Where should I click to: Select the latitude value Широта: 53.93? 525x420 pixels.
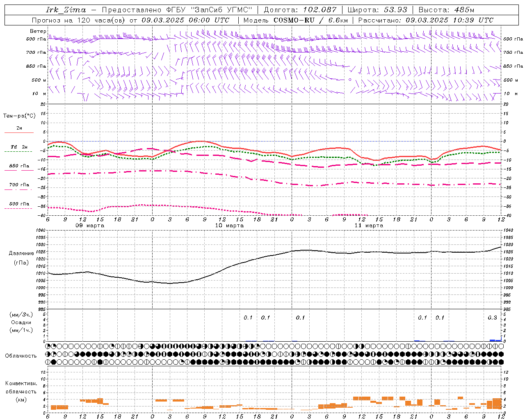[x=377, y=10]
